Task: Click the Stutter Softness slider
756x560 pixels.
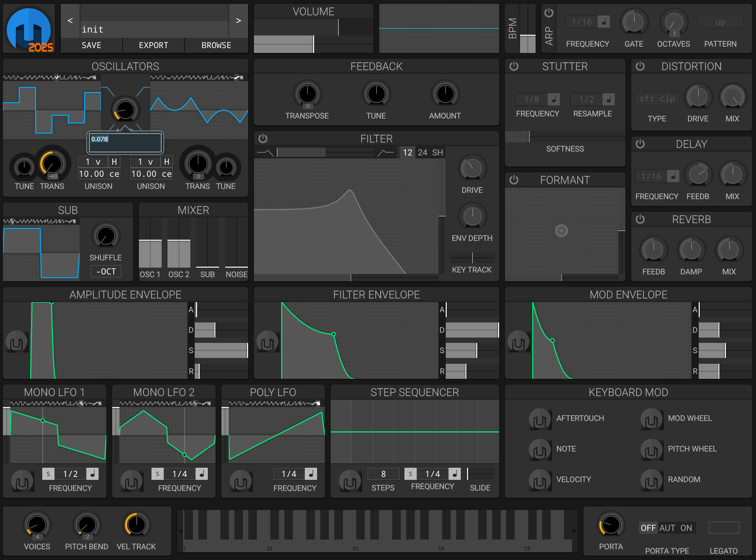Action: pos(565,137)
